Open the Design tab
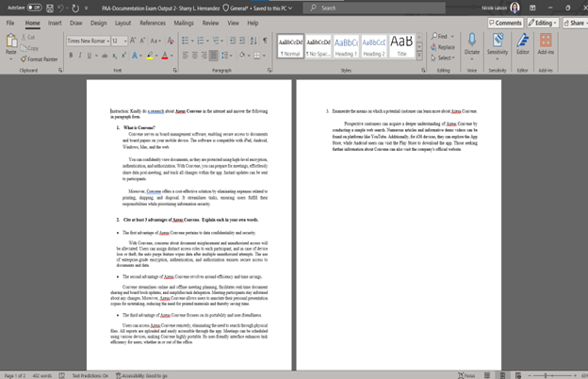The height and width of the screenshot is (379, 588). [98, 23]
